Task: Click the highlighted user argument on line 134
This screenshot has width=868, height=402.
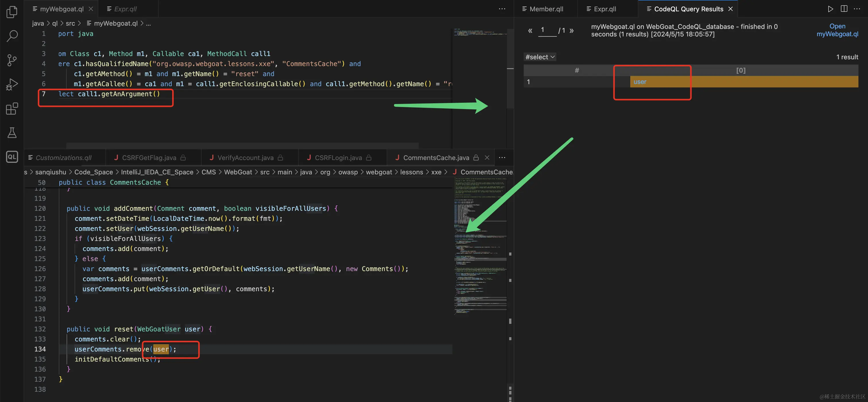Action: tap(161, 349)
